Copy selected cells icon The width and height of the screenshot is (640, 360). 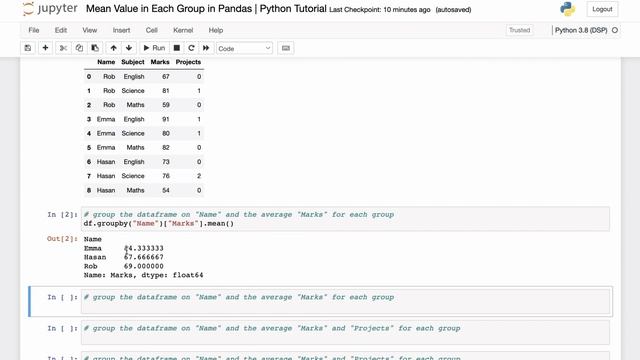pyautogui.click(x=79, y=48)
